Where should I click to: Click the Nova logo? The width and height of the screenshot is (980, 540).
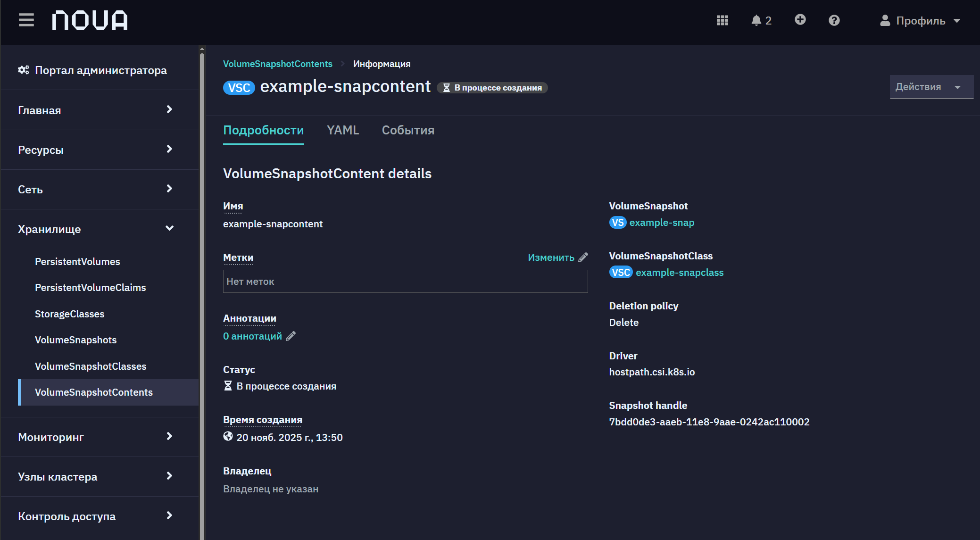90,20
